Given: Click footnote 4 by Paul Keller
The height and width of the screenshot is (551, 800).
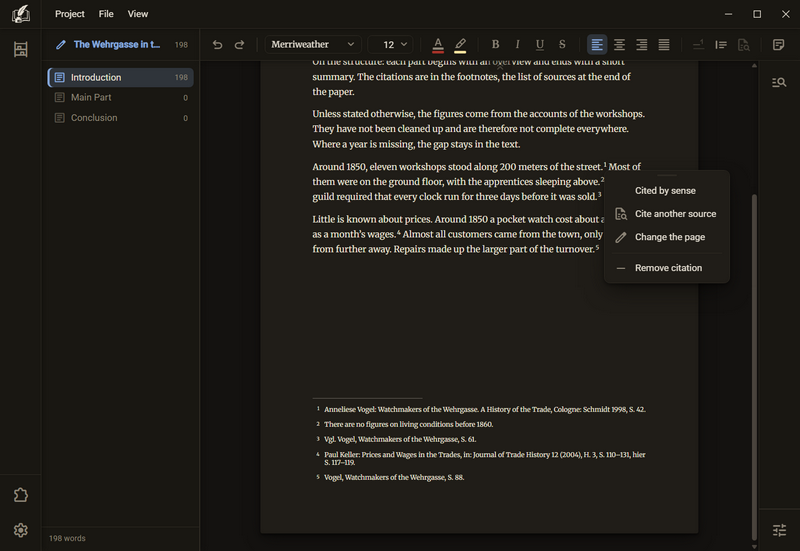Looking at the screenshot, I should click(485, 458).
